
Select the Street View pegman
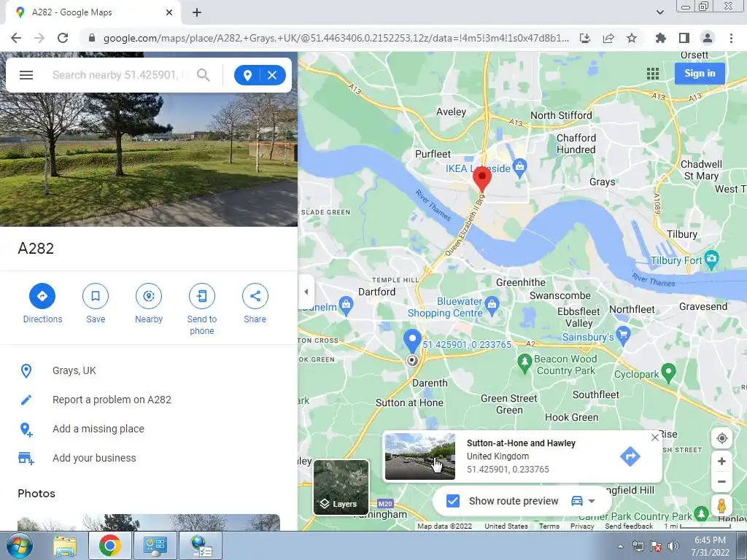[721, 505]
